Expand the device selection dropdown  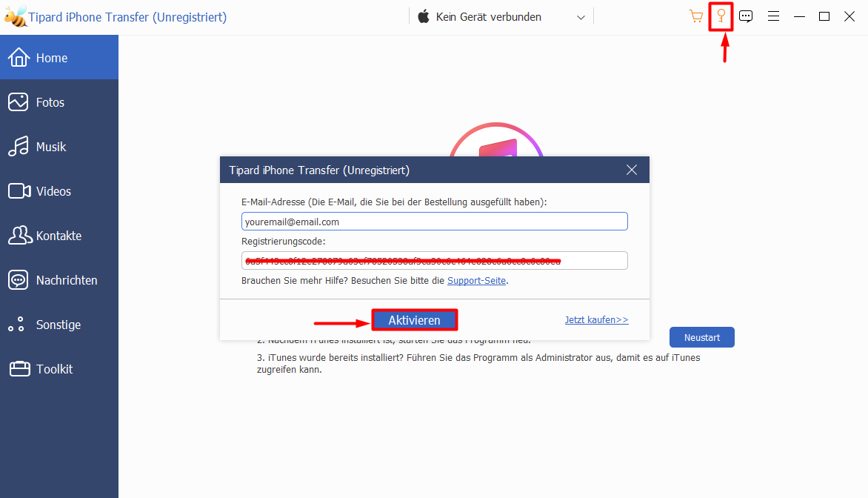coord(581,17)
